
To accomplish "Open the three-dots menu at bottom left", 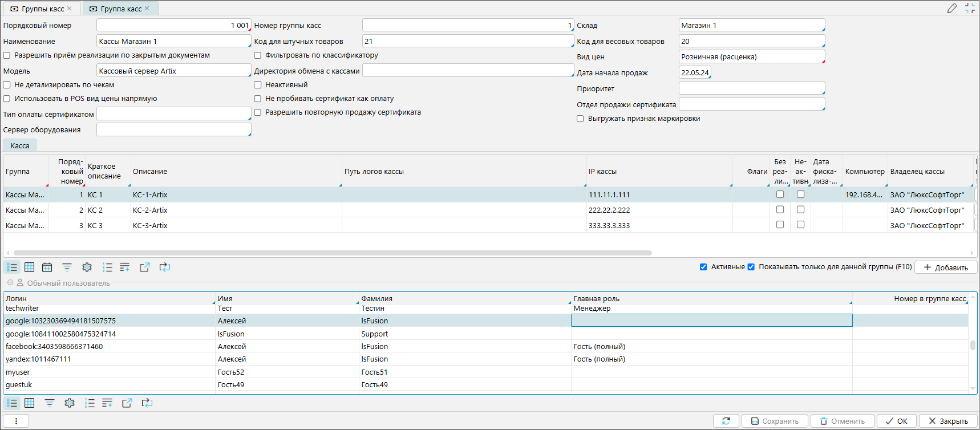I will coord(16,421).
